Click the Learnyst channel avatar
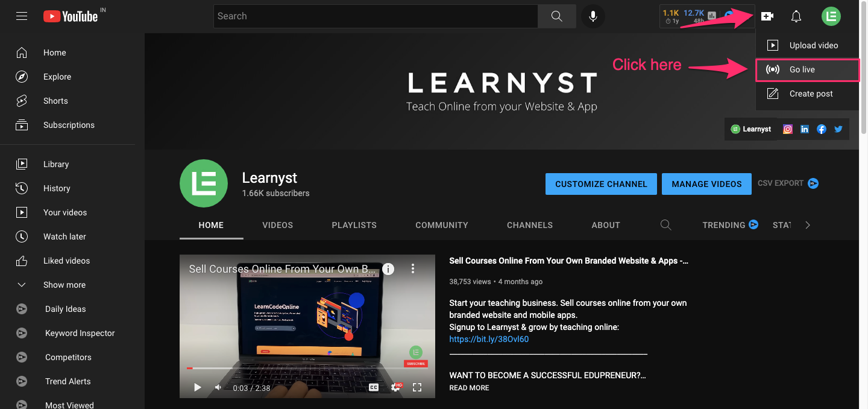Viewport: 868px width, 409px height. pyautogui.click(x=204, y=183)
